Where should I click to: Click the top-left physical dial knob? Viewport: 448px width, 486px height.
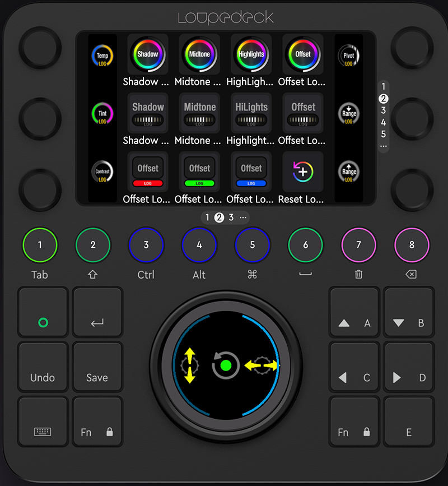pos(40,48)
